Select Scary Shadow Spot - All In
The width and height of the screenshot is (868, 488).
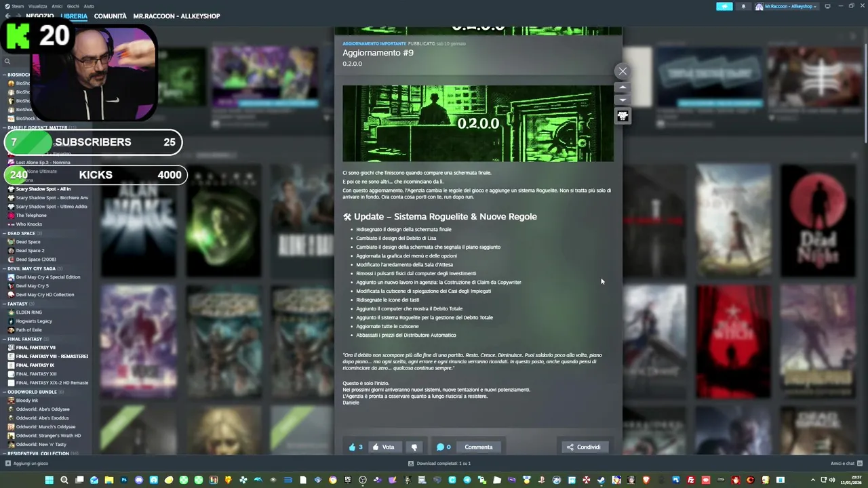(43, 189)
